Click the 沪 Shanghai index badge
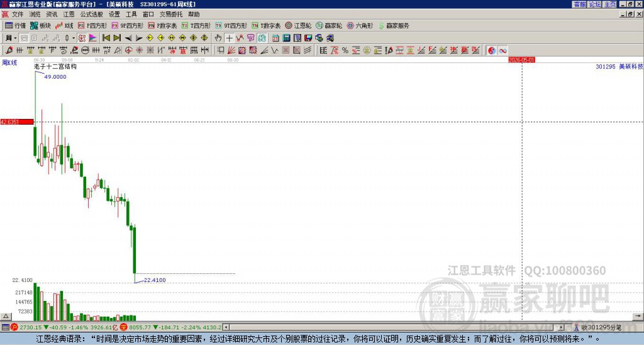Screen dimensions: 644x345 pyautogui.click(x=14, y=328)
